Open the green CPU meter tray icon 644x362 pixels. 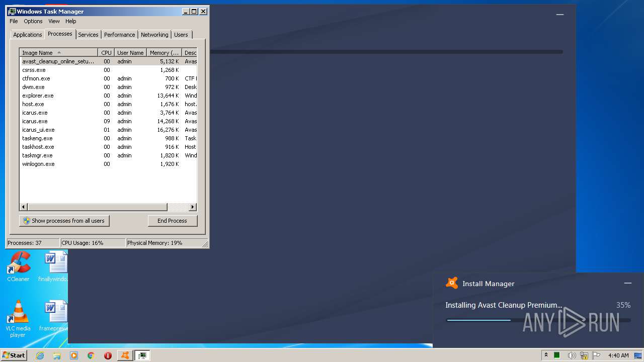[557, 355]
